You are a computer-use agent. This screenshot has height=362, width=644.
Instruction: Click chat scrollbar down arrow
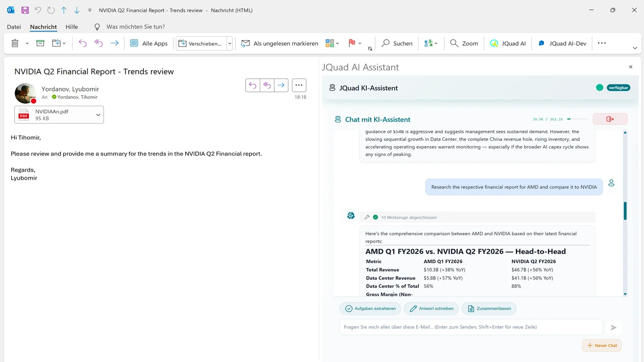pos(625,294)
